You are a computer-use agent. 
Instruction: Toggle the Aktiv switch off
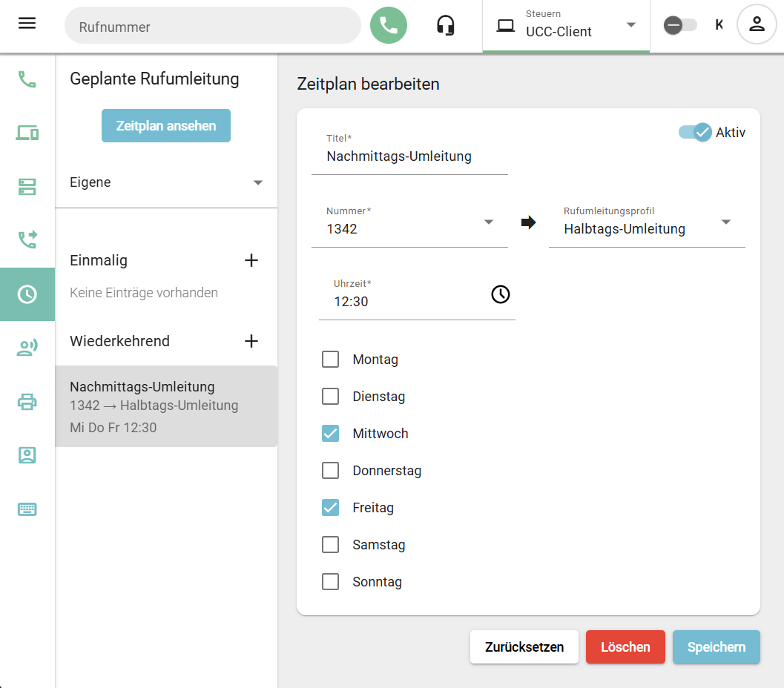coord(695,133)
